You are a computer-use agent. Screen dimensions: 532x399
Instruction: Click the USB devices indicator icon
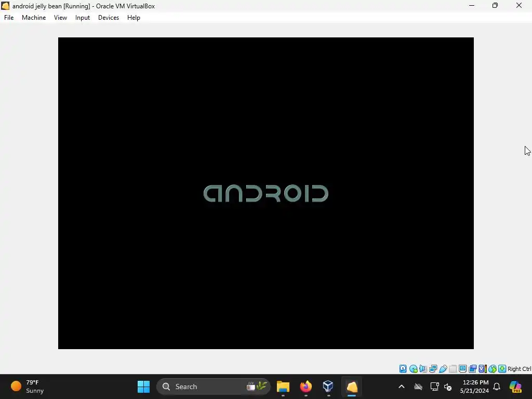[x=443, y=369]
